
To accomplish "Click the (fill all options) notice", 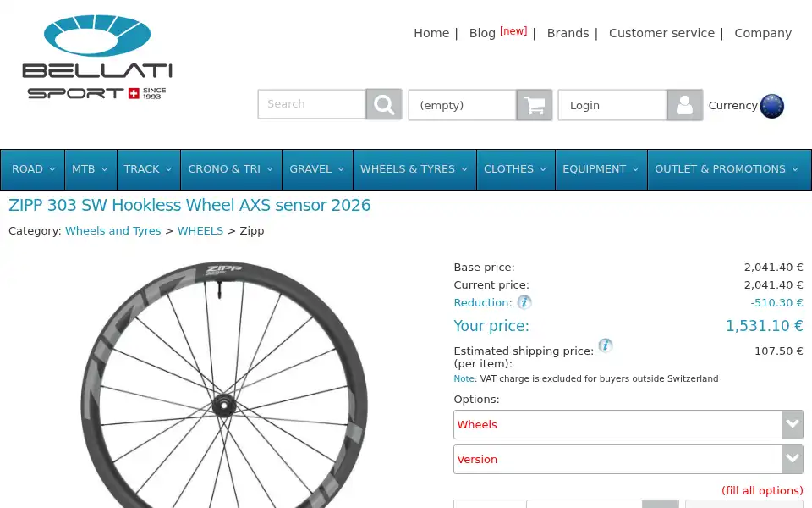I will (762, 490).
